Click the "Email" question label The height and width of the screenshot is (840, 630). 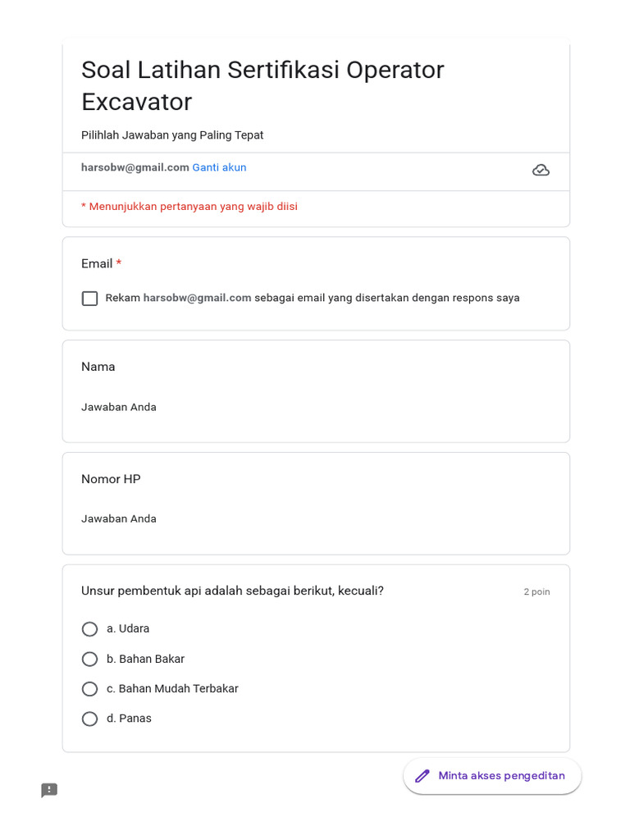coord(97,263)
